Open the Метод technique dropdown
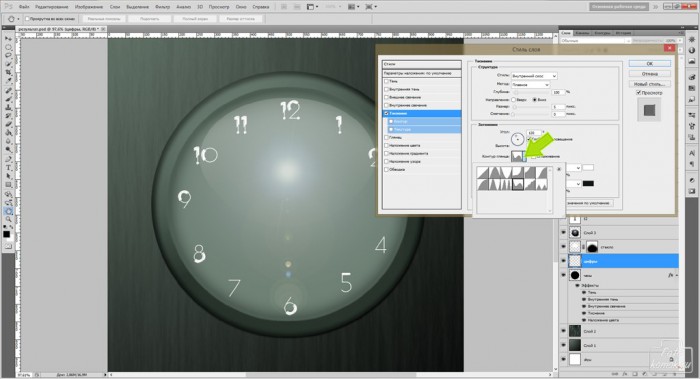 (530, 84)
